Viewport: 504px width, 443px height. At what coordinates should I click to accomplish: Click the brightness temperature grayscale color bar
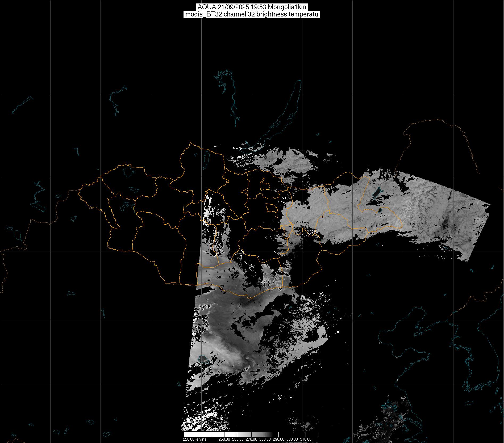[251, 434]
